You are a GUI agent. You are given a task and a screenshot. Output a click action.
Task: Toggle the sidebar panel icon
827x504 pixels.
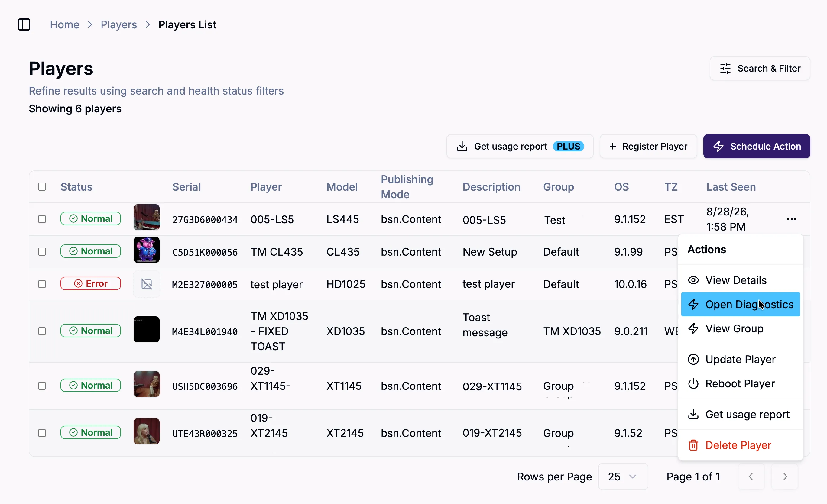coord(24,24)
